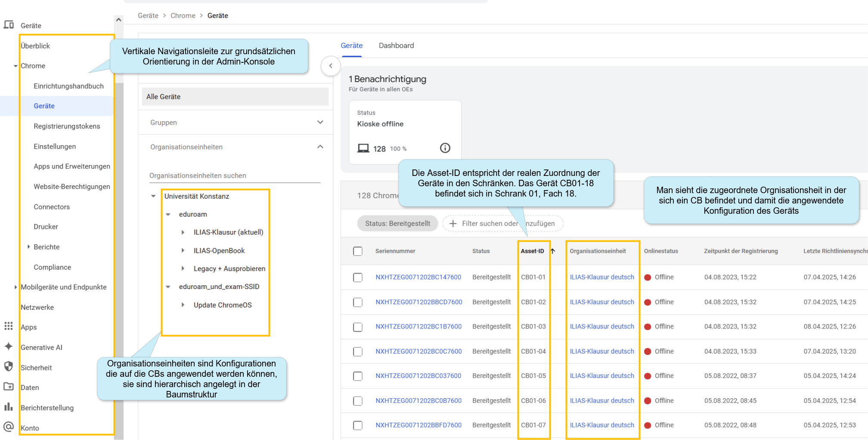This screenshot has width=868, height=440.
Task: Expand the ILIAS-OpenBook tree node
Action: (x=183, y=250)
